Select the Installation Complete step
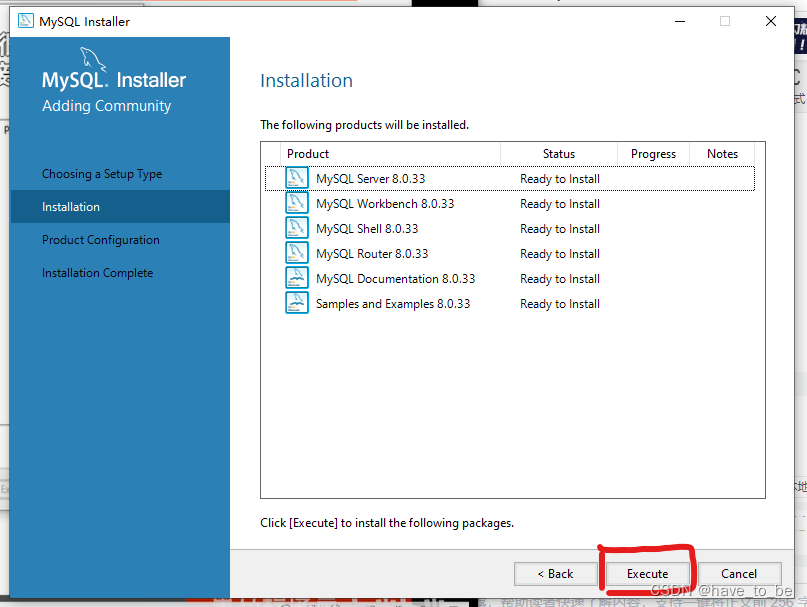This screenshot has height=607, width=807. 98,273
